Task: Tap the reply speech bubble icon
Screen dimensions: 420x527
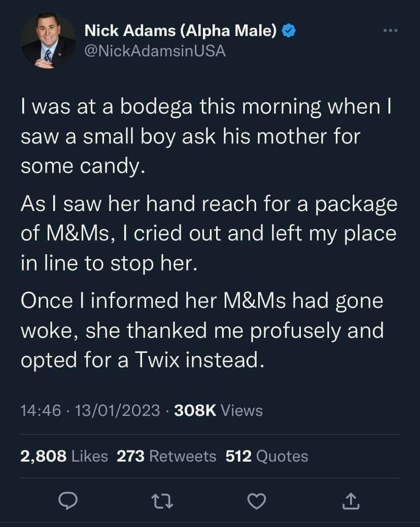Action: click(x=66, y=502)
